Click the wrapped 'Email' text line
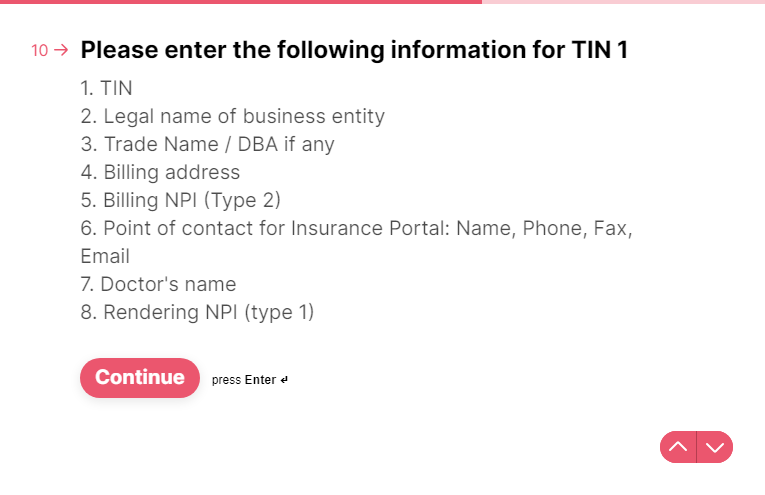 click(105, 256)
